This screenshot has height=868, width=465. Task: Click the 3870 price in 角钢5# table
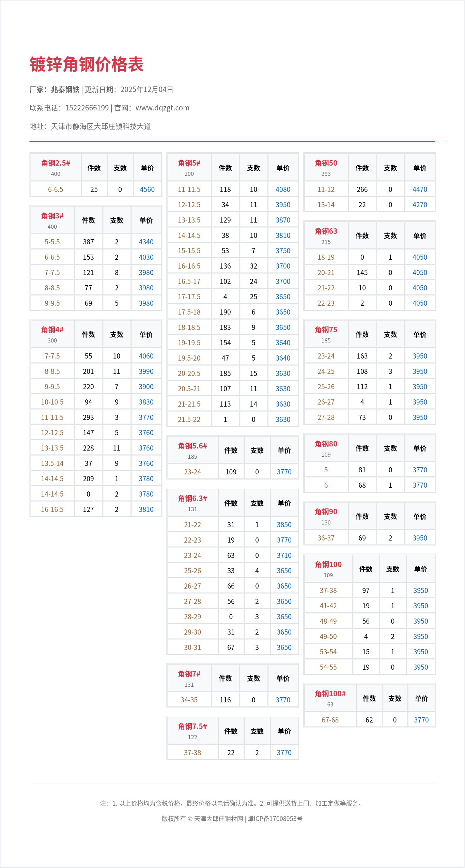coord(283,220)
